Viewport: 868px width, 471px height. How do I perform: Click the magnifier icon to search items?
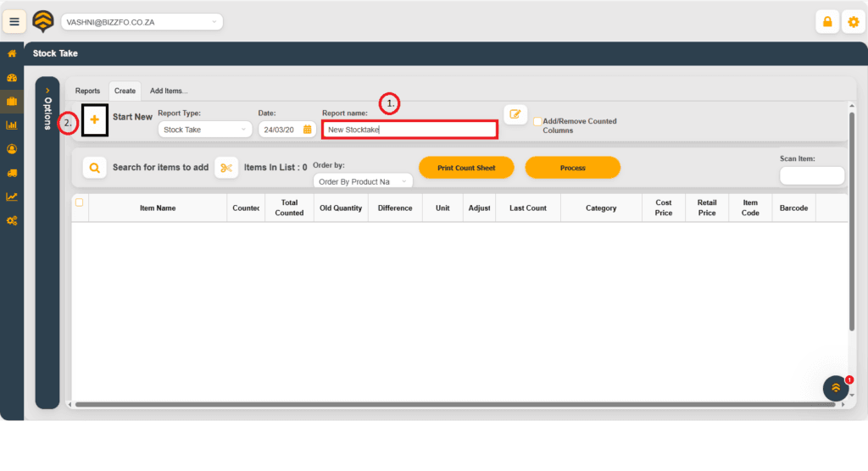coord(94,168)
